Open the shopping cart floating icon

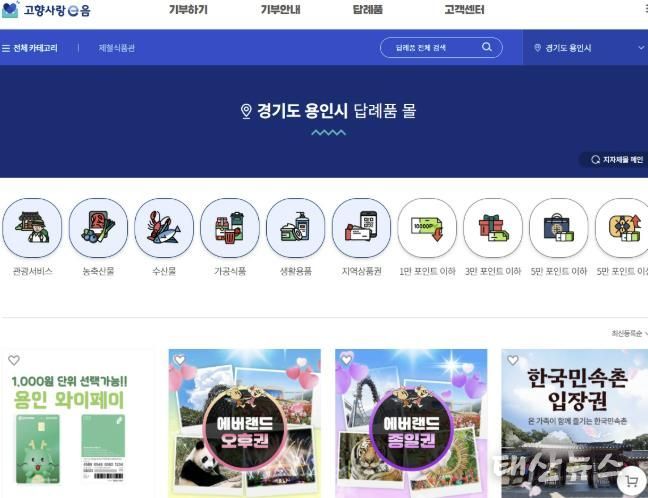coord(631,481)
